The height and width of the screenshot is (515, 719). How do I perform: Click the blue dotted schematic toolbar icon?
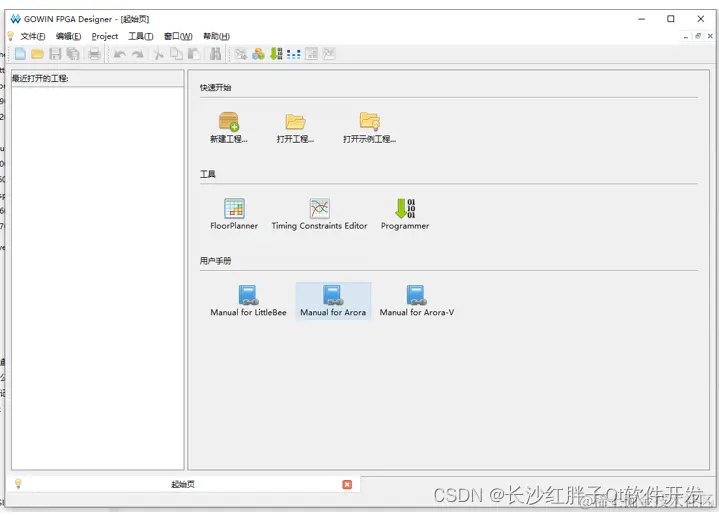click(x=293, y=54)
